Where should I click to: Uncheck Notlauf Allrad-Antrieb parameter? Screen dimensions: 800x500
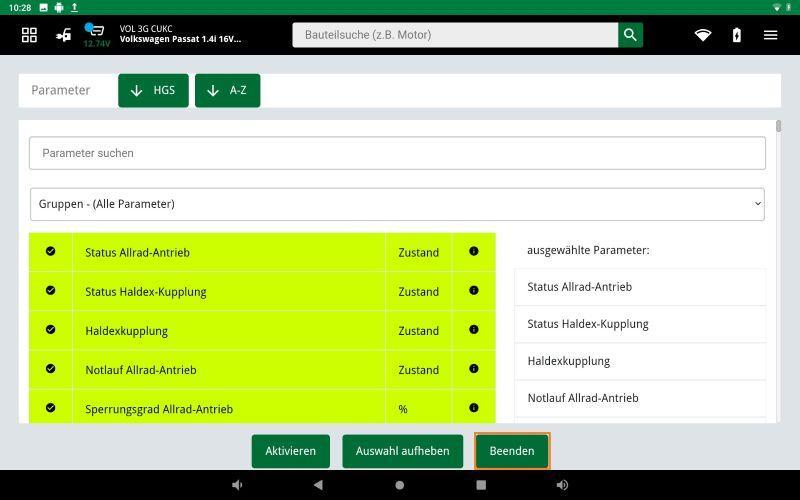pyautogui.click(x=51, y=368)
